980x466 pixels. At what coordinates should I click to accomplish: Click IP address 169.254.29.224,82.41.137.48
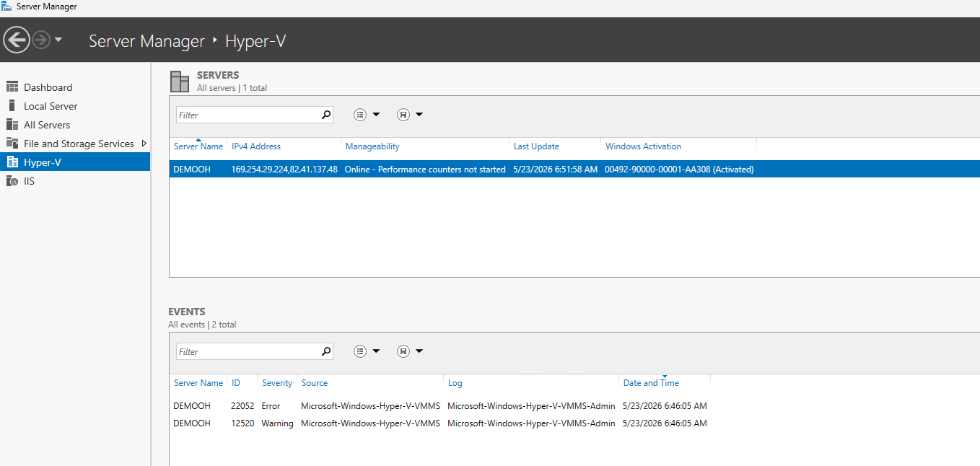284,170
